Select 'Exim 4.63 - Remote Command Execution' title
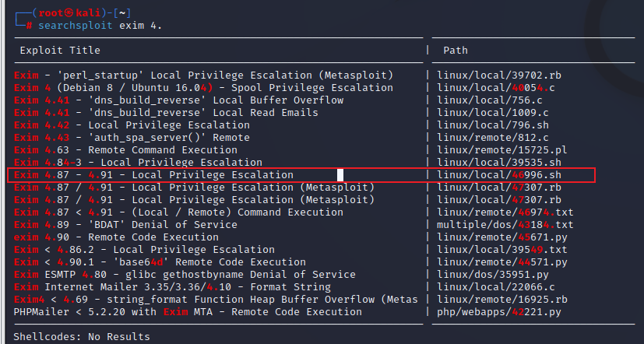The width and height of the screenshot is (644, 344). pyautogui.click(x=125, y=150)
